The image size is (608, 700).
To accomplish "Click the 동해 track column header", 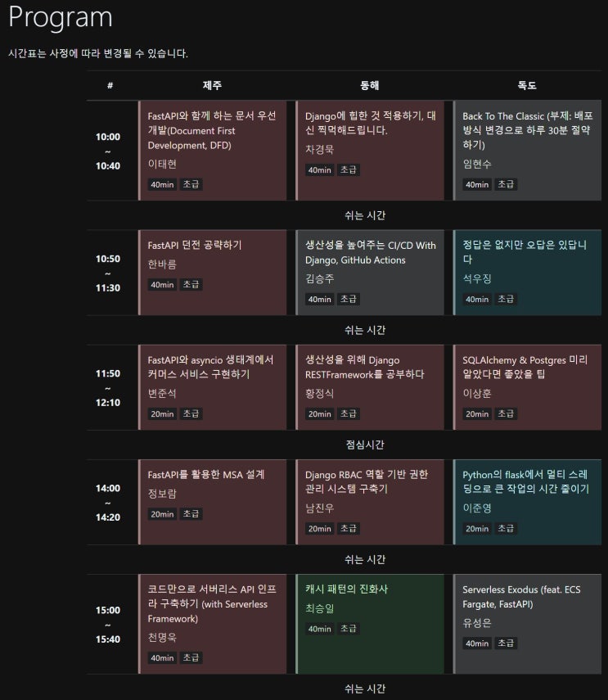I will pos(369,85).
